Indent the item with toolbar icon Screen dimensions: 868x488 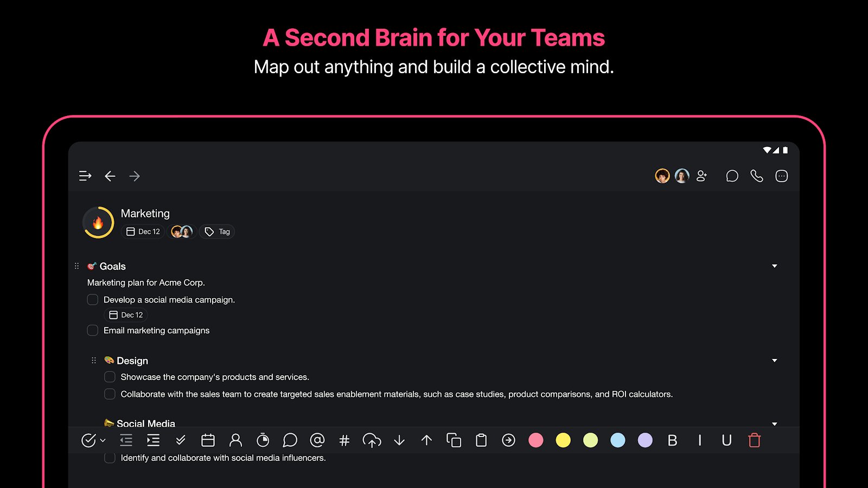(154, 440)
